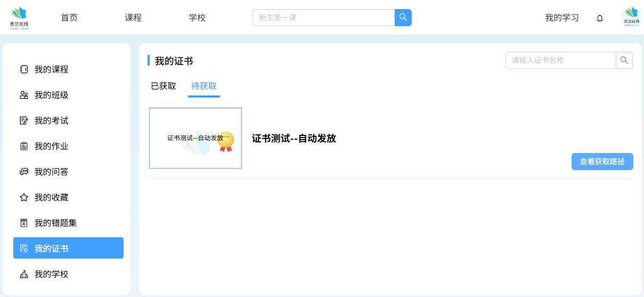The image size is (644, 297).
Task: Open the notification bell
Action: pyautogui.click(x=600, y=18)
